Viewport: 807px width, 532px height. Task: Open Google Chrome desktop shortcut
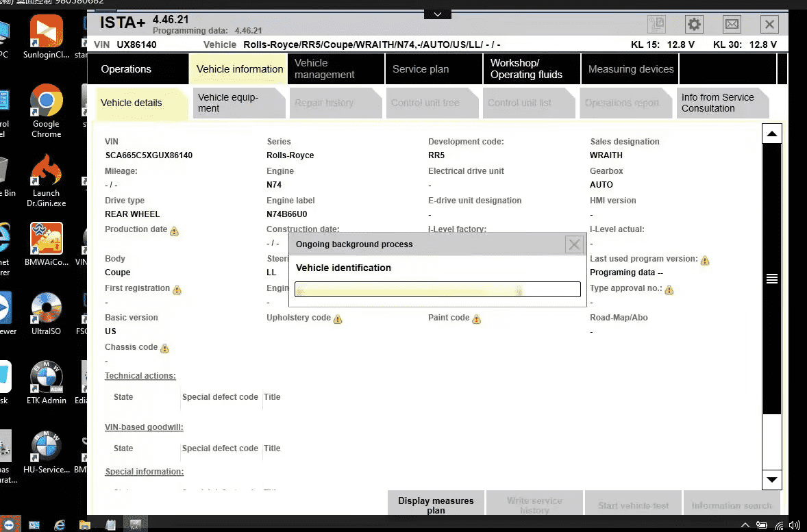point(47,111)
